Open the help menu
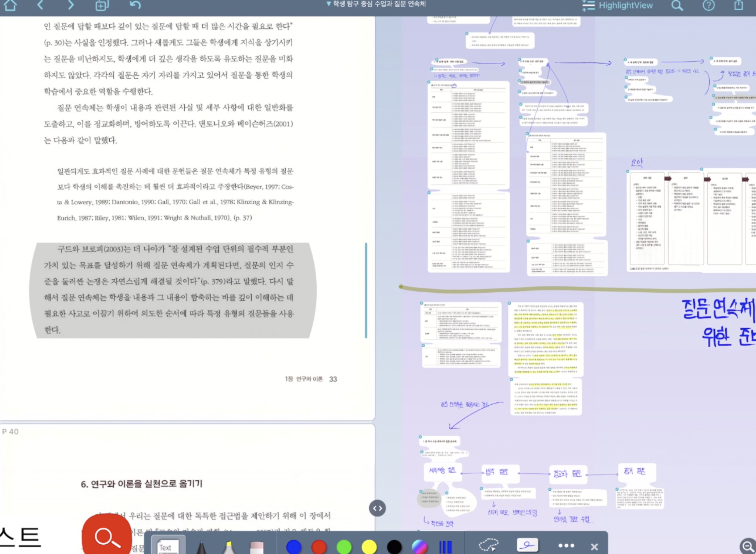The width and height of the screenshot is (756, 554). click(708, 5)
